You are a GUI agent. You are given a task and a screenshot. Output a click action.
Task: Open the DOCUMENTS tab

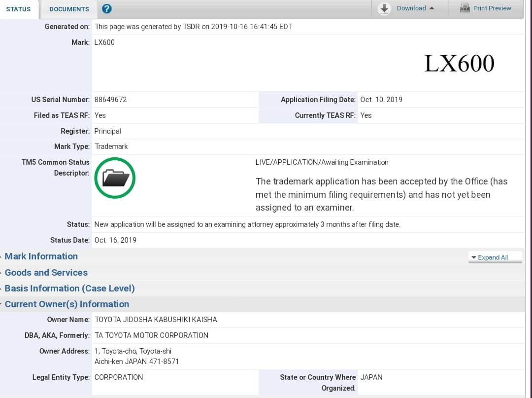[69, 9]
